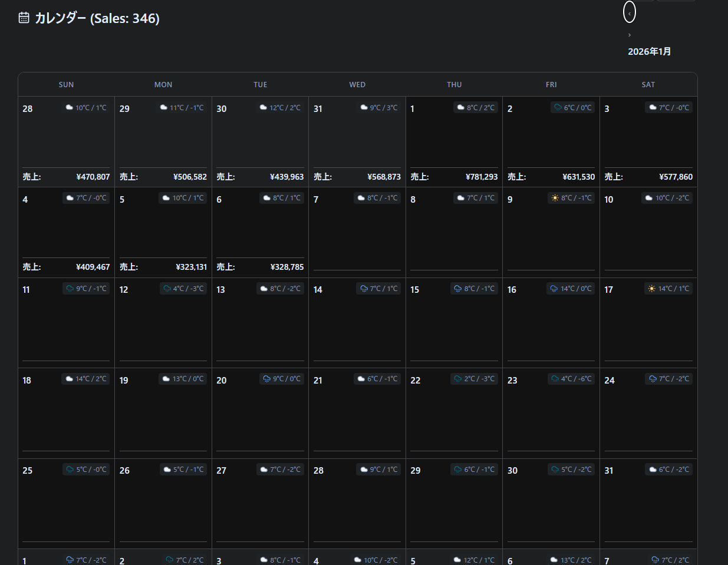728x565 pixels.
Task: Click the cloud icon on January 21
Action: [x=361, y=379]
